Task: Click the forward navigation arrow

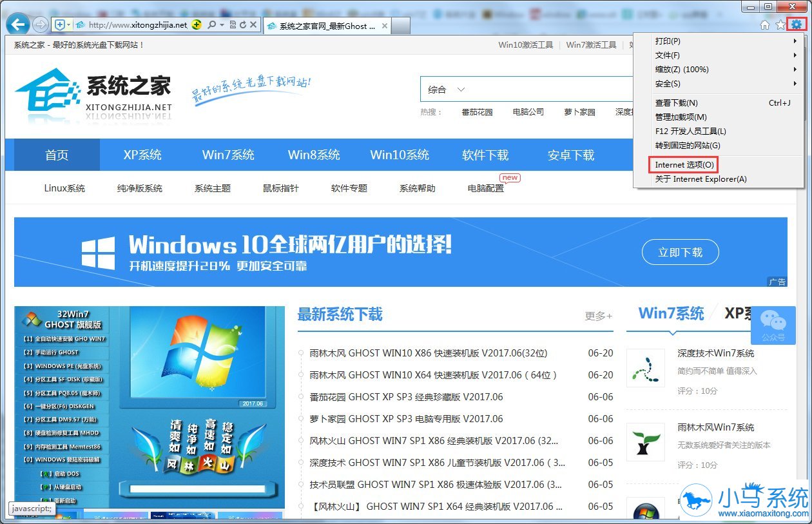Action: coord(40,24)
